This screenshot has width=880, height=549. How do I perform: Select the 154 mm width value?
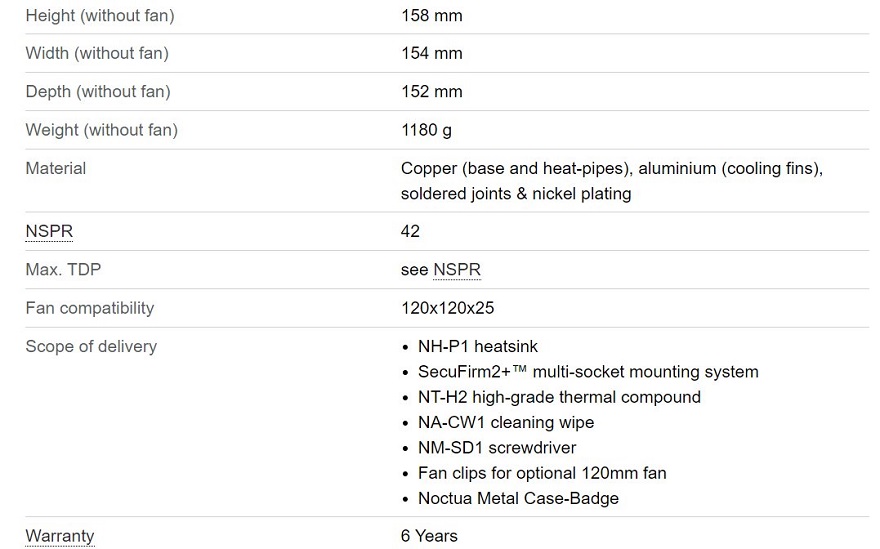432,53
